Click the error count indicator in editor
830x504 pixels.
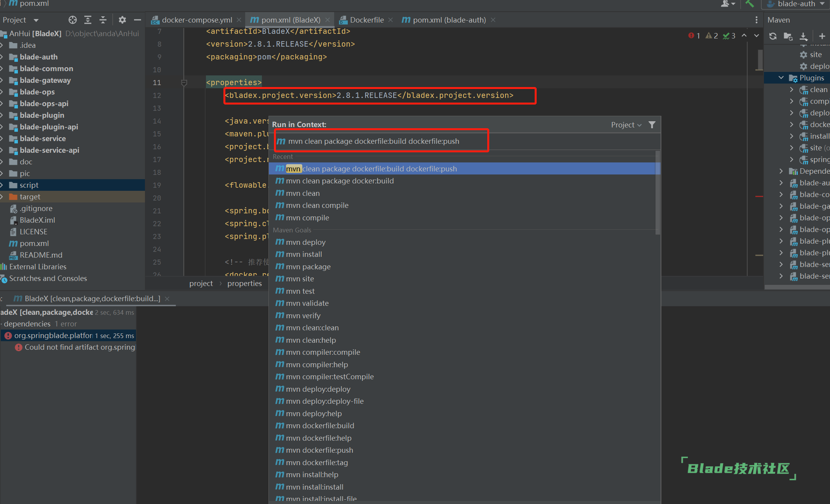click(x=694, y=36)
